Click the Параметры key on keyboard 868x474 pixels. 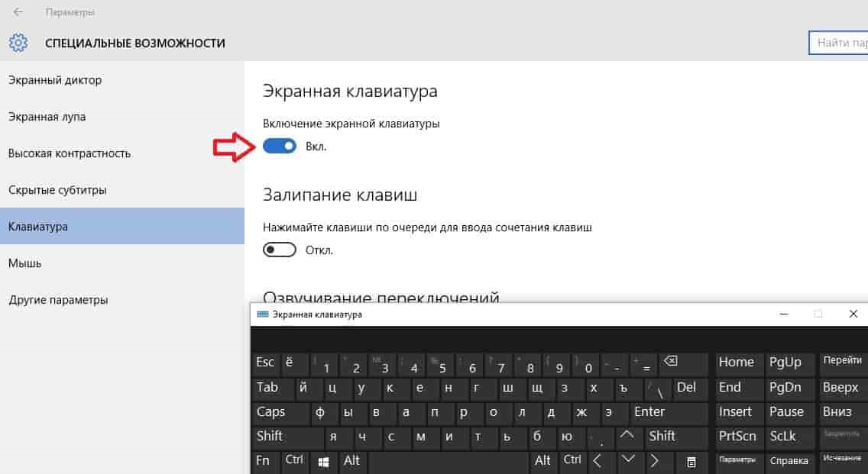point(738,460)
